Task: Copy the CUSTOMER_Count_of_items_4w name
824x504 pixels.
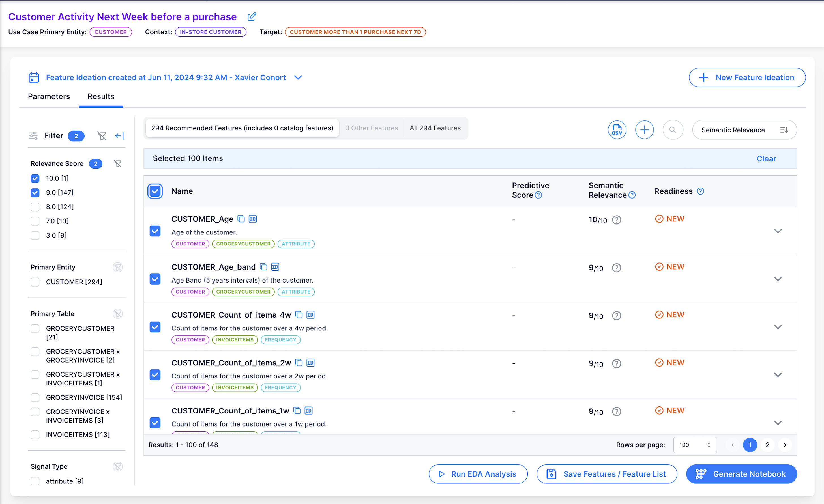Action: pyautogui.click(x=299, y=315)
